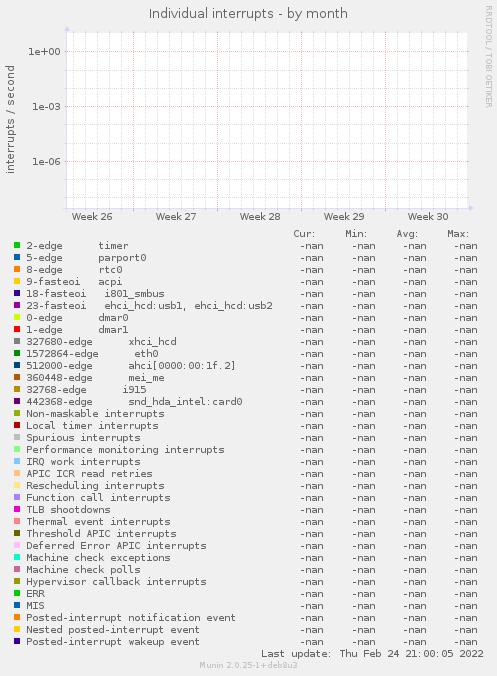Click the 1e-03 y-axis label
Screen dimensions: 497x676
46,106
